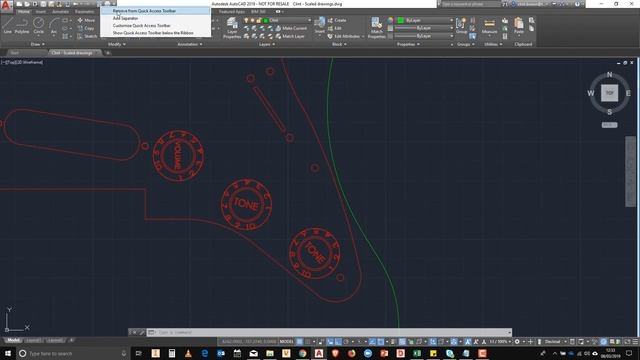Image resolution: width=640 pixels, height=360 pixels.
Task: Click the New file icon in Quick Access Toolbar
Action: click(19, 4)
